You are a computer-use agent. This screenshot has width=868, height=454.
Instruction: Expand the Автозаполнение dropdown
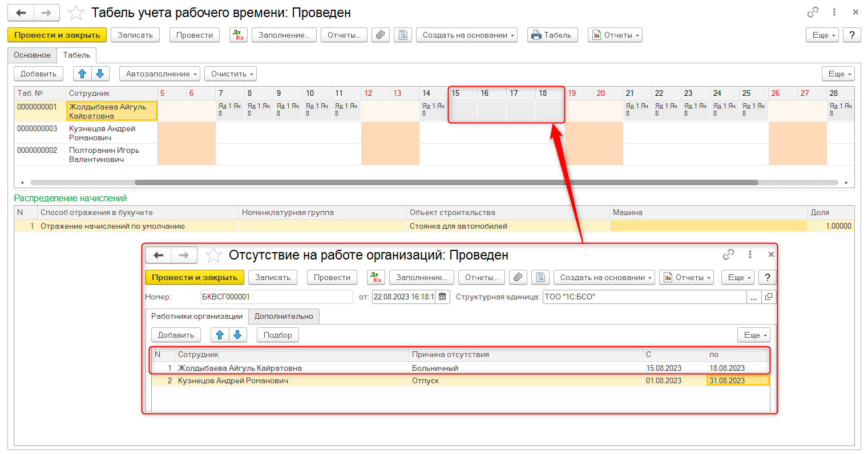[x=160, y=74]
